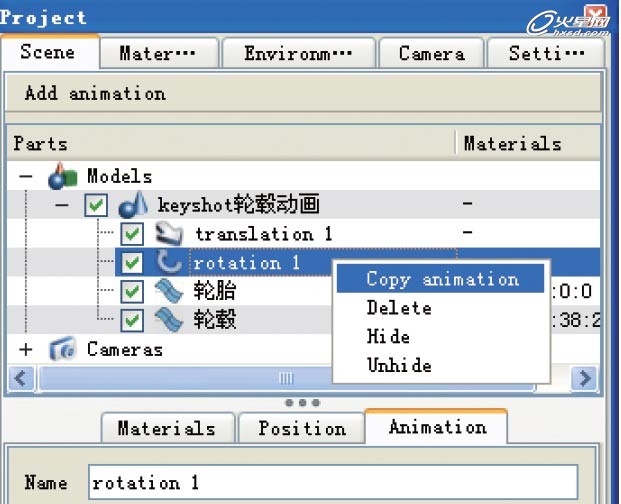The height and width of the screenshot is (504, 621).
Task: Toggle visibility checkbox for 轮胎
Action: (132, 291)
